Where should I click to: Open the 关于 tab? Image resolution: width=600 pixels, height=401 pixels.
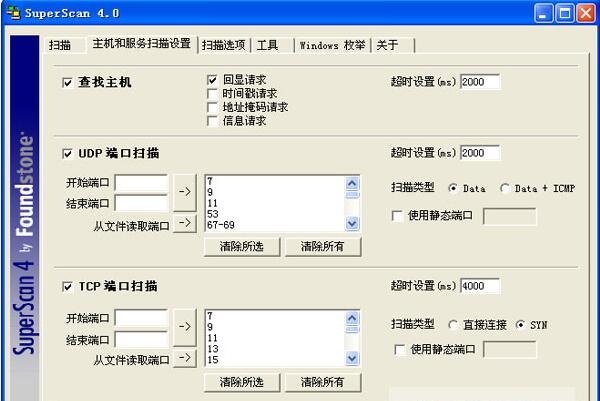387,45
